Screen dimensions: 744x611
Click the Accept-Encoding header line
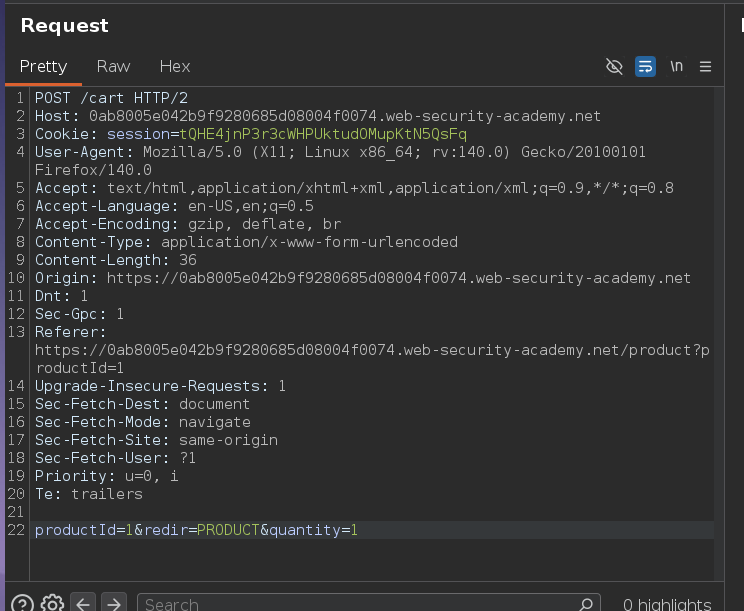(x=188, y=224)
